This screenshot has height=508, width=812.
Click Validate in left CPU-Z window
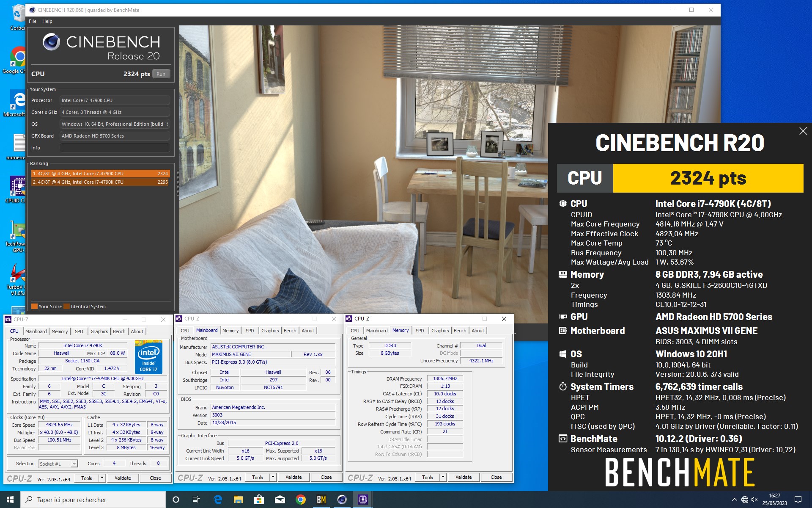123,478
